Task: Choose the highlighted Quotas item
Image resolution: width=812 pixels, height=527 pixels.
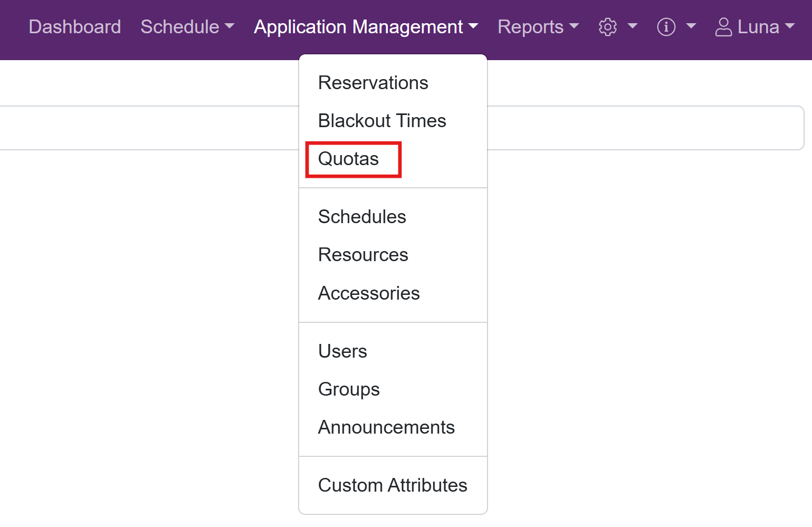Action: pyautogui.click(x=348, y=159)
